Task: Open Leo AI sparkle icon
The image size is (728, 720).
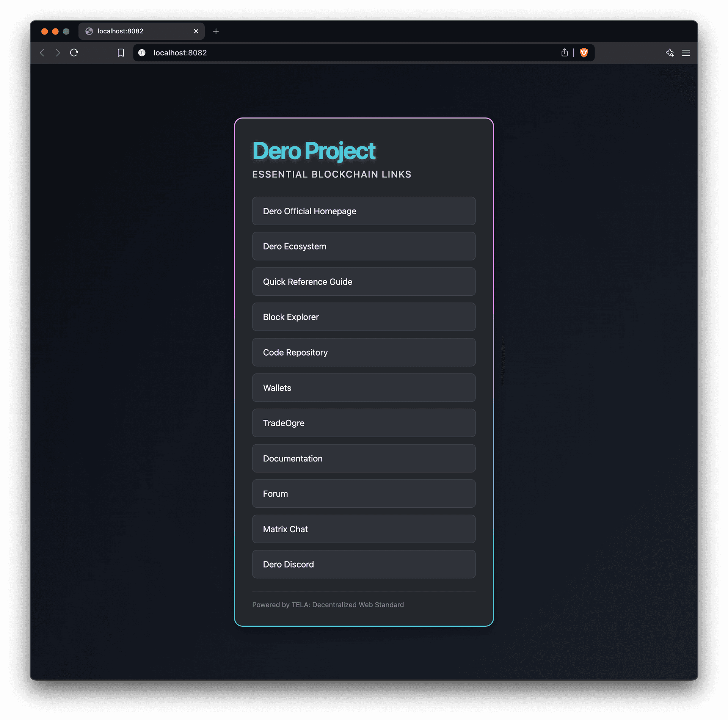Action: tap(670, 53)
